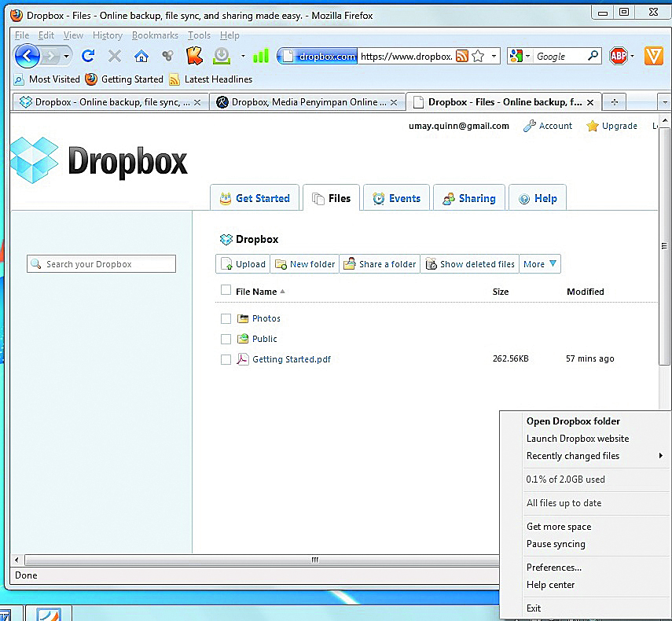Click the orange V toolbar icon

pos(653,56)
